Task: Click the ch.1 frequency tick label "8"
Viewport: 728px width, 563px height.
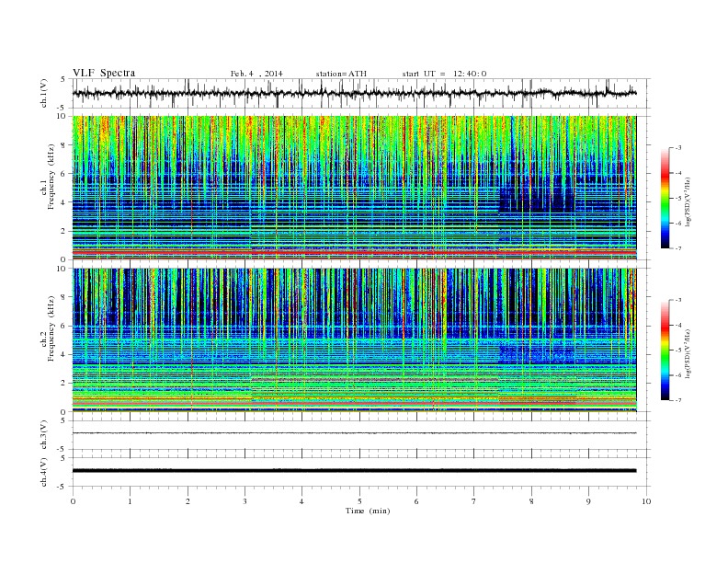Action: pyautogui.click(x=63, y=145)
